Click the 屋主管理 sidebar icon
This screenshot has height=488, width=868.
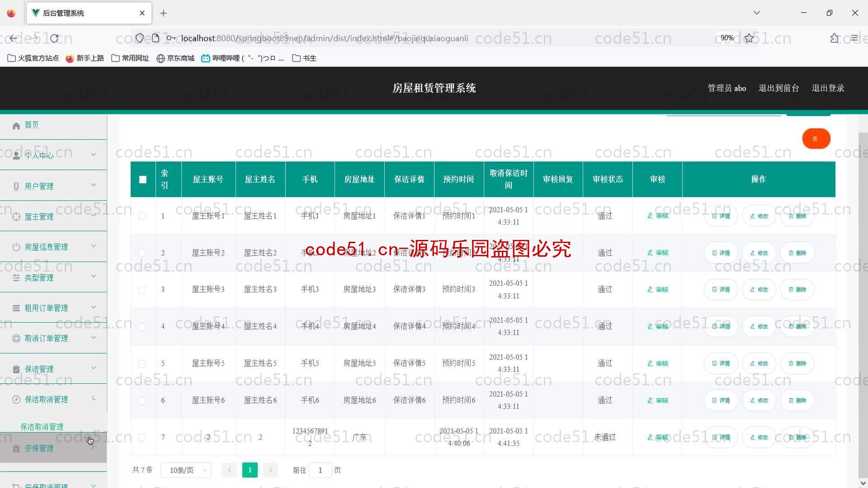tap(16, 217)
